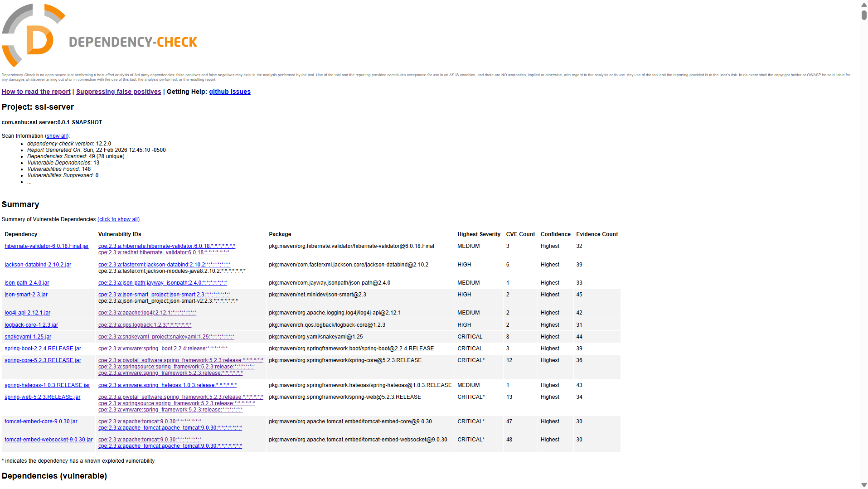This screenshot has height=489, width=868.
Task: Open cpe json-path:jayway_jsonpath:2.4.0 link
Action: [163, 283]
